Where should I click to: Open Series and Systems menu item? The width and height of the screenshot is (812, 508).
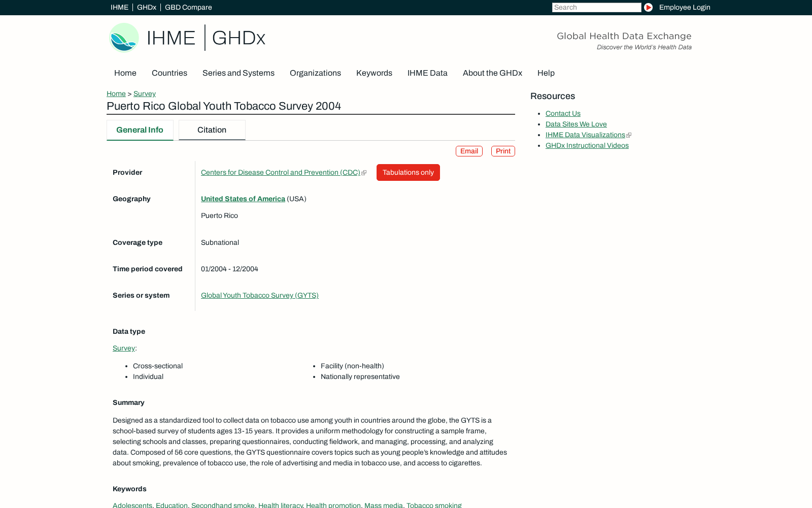[x=239, y=73]
